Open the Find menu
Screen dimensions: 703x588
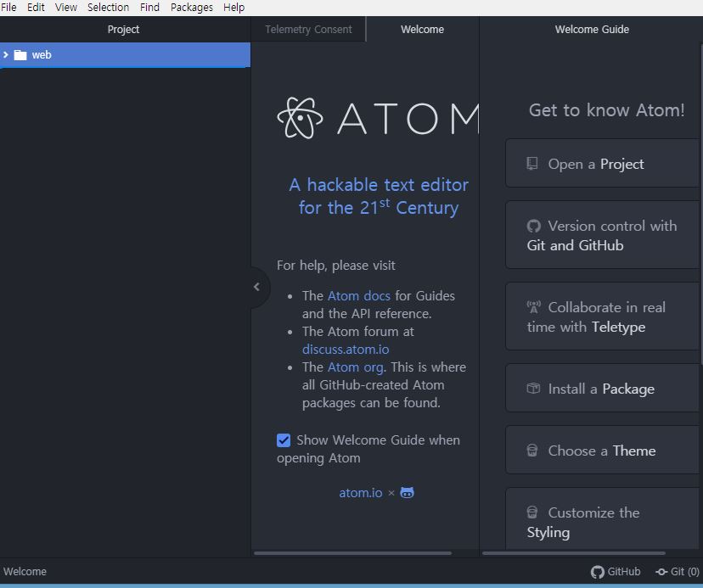click(149, 7)
